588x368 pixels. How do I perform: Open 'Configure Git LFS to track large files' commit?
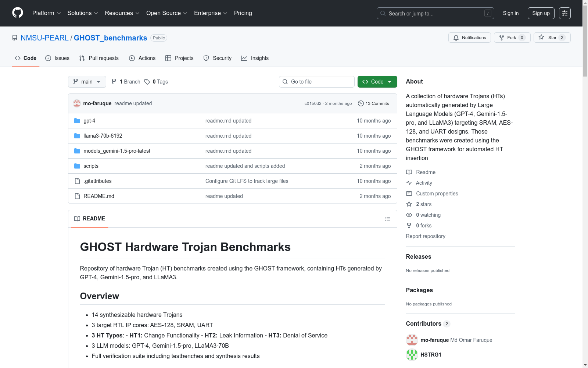[x=247, y=181]
